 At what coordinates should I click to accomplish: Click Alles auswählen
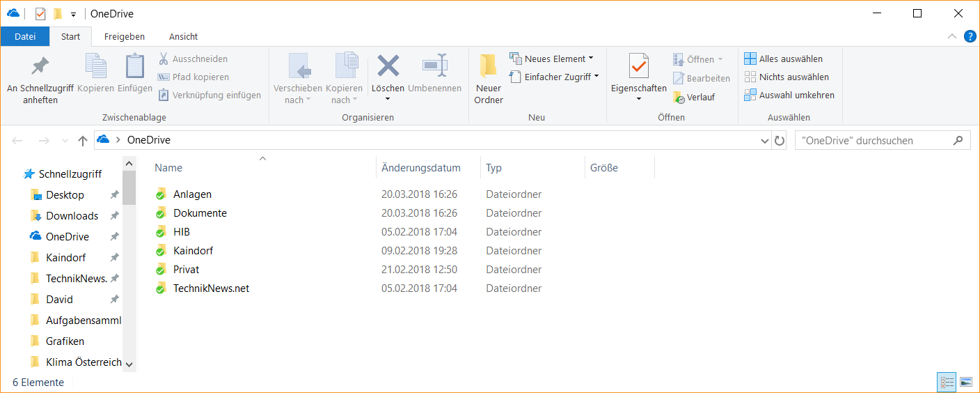[783, 59]
